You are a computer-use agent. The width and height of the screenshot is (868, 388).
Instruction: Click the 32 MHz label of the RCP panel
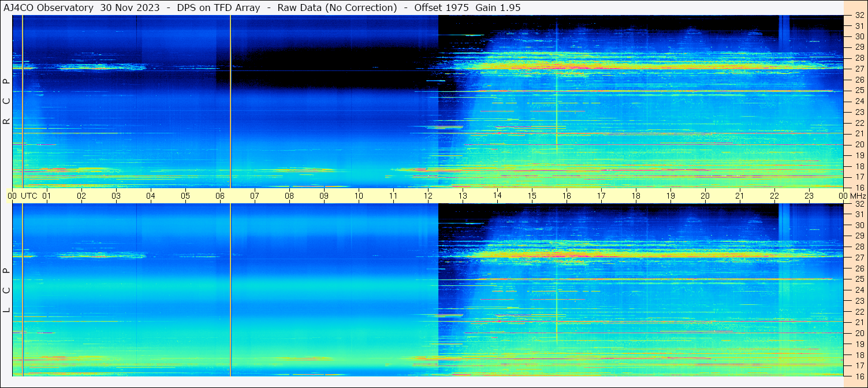click(859, 15)
